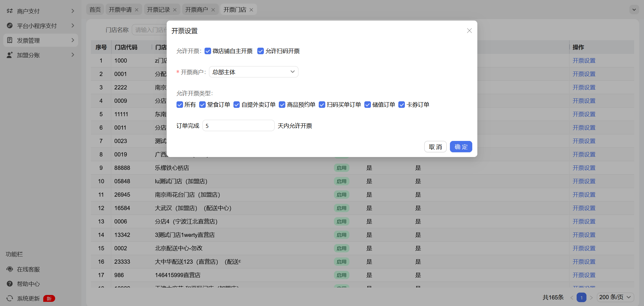
Task: Open 帮助中心 in the sidebar
Action: 28,284
